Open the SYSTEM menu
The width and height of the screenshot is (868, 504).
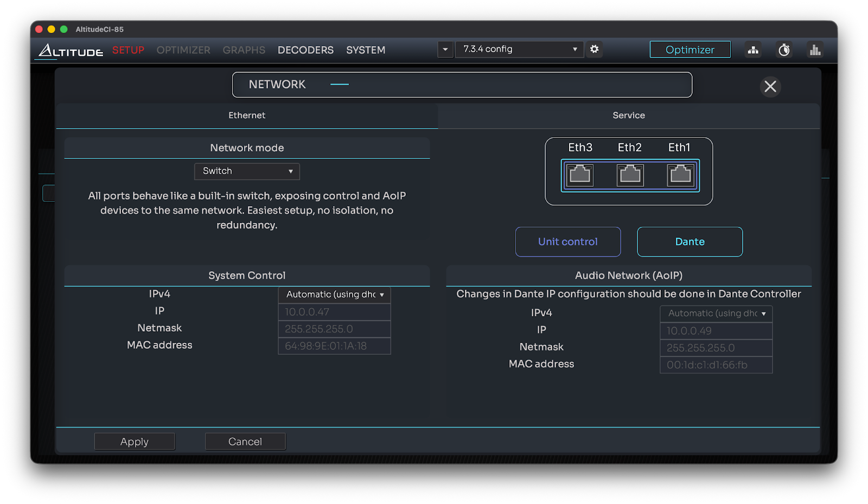click(x=366, y=50)
